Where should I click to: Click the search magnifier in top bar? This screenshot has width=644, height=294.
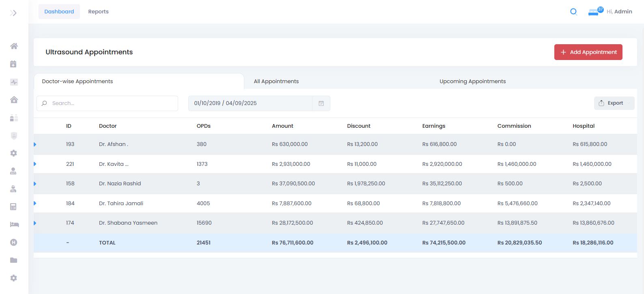tap(573, 12)
